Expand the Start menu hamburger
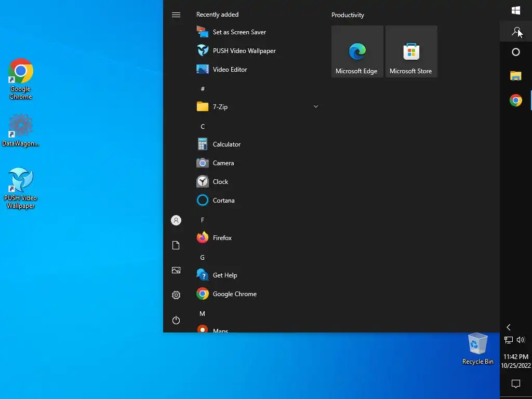Viewport: 532px width, 399px height. pos(176,15)
